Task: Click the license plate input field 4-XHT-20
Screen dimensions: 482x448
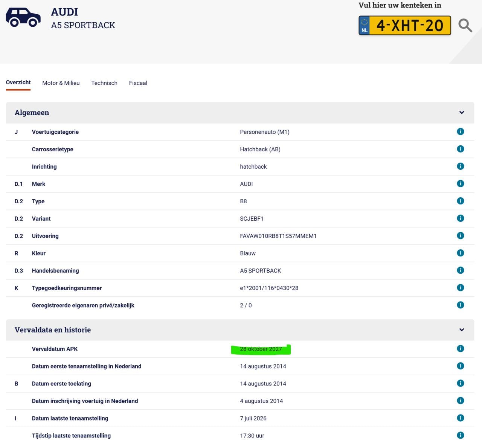Action: [405, 26]
